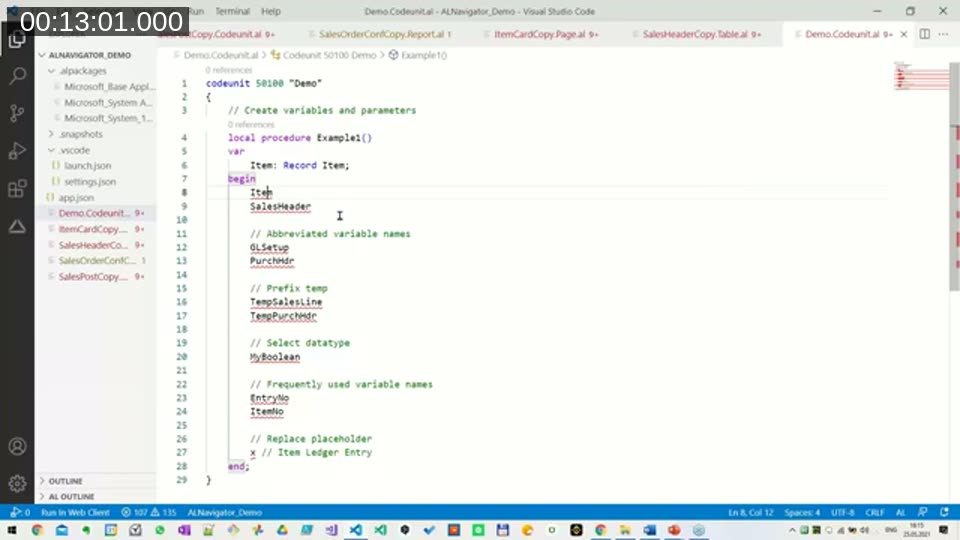Change line endings via CRLF
The width and height of the screenshot is (960, 540).
click(874, 512)
